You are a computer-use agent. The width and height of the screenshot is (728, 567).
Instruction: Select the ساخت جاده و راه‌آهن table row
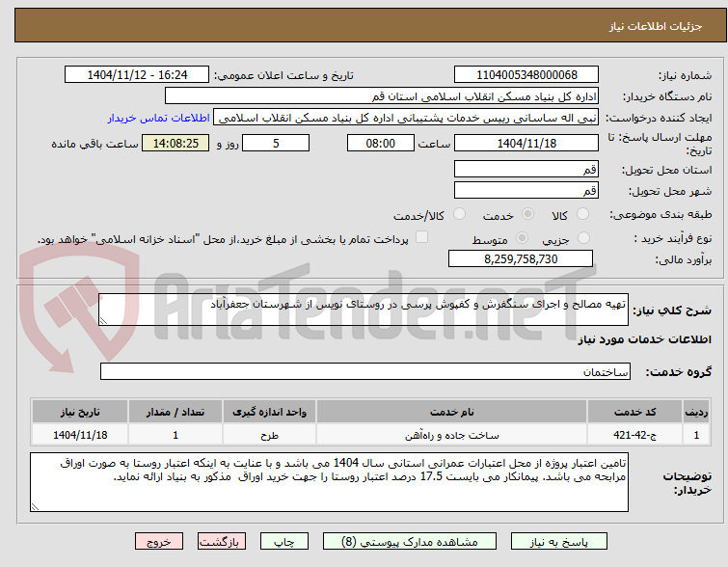click(x=370, y=435)
